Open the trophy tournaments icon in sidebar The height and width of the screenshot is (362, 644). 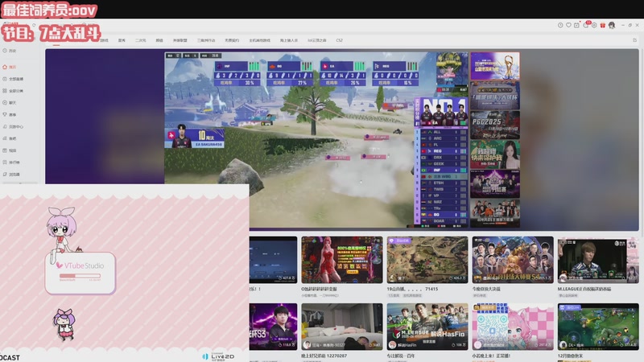tap(5, 114)
